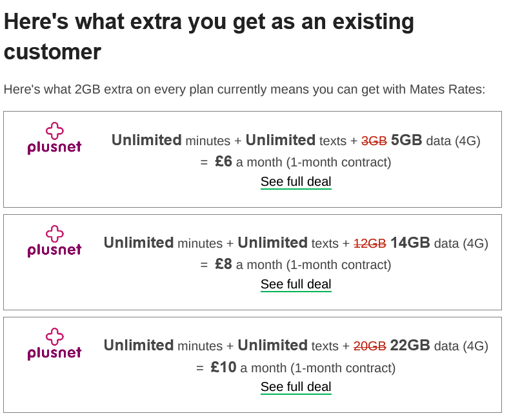Open 'See full deal' for the £10 plan
Image resolution: width=511 pixels, height=420 pixels.
pos(296,387)
